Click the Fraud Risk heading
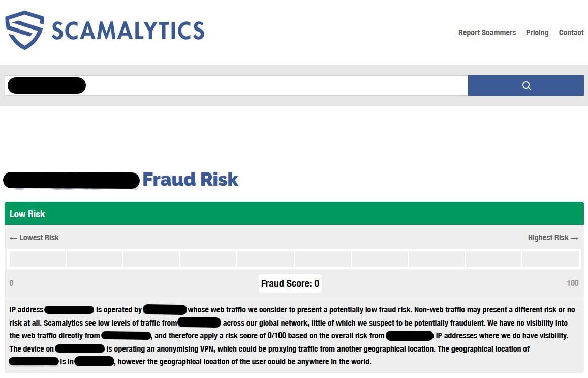 tap(190, 180)
